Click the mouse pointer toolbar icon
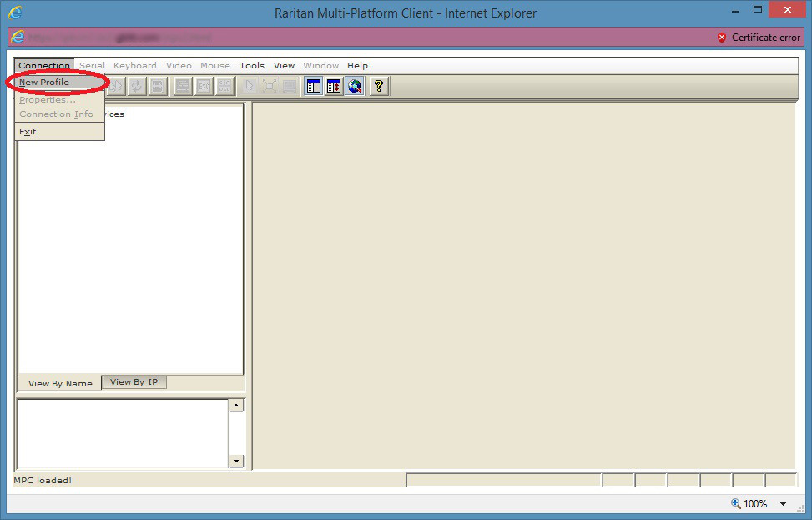The width and height of the screenshot is (812, 520). (x=249, y=86)
